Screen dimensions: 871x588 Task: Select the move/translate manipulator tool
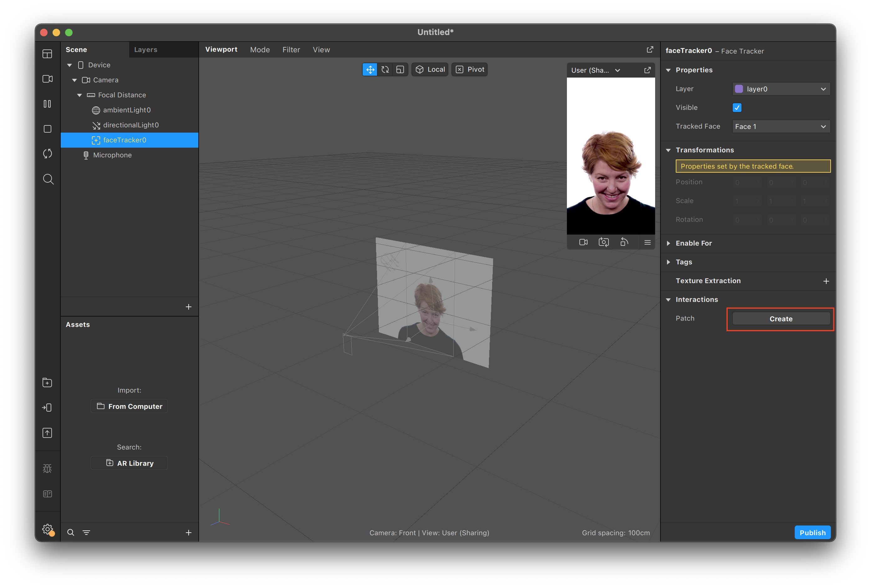click(369, 69)
